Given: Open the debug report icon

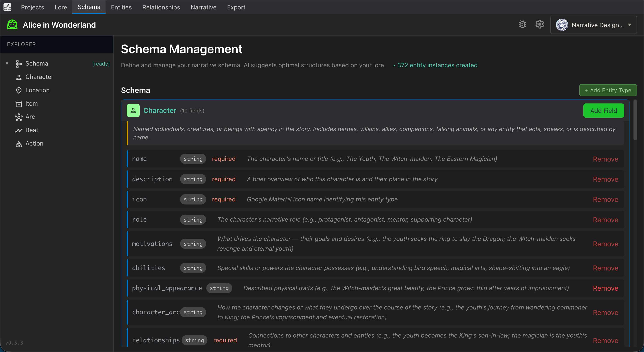Looking at the screenshot, I should point(522,24).
